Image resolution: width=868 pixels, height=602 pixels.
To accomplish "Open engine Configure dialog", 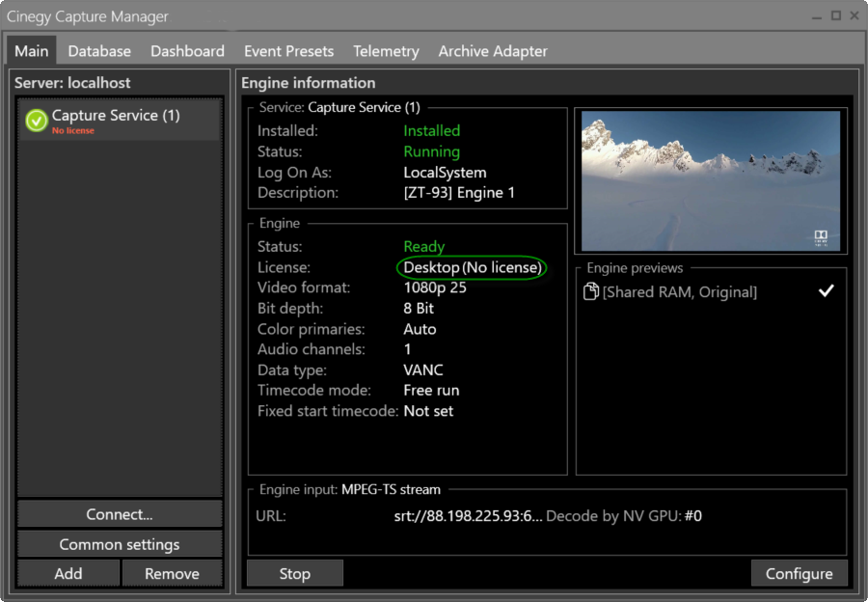I will [x=799, y=573].
